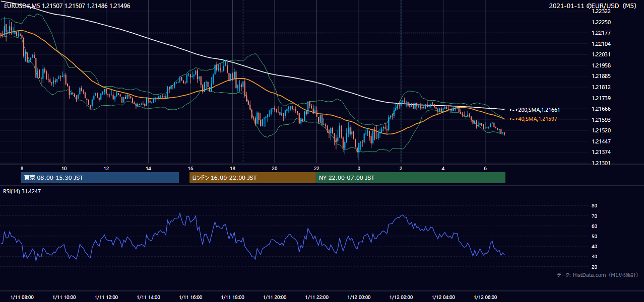The width and height of the screenshot is (644, 302).
Task: Click the 1/11 08:00 time label
Action: tap(22, 297)
